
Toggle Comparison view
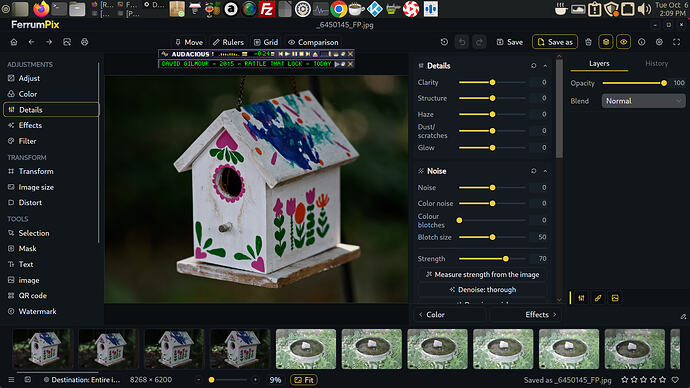313,42
